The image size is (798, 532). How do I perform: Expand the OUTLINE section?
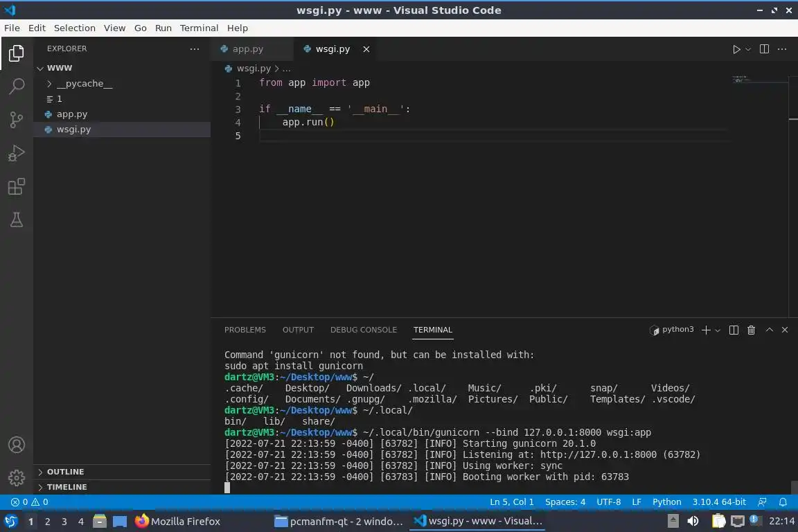(122, 472)
